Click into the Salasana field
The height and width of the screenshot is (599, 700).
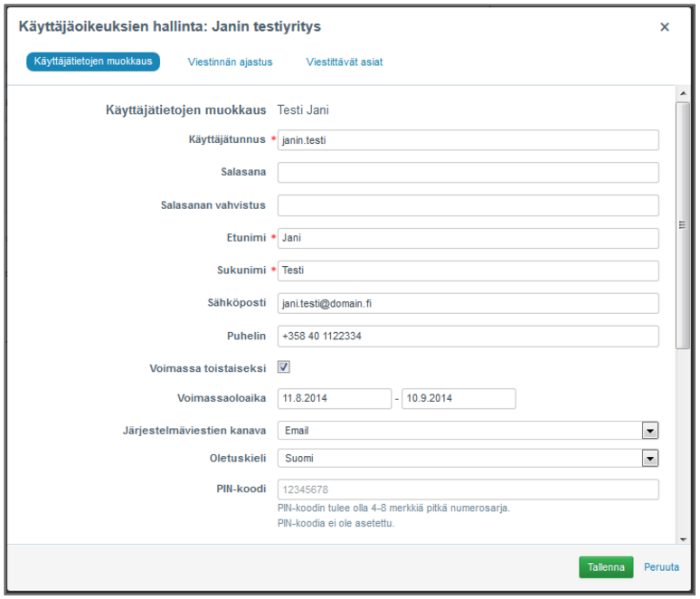[x=468, y=173]
